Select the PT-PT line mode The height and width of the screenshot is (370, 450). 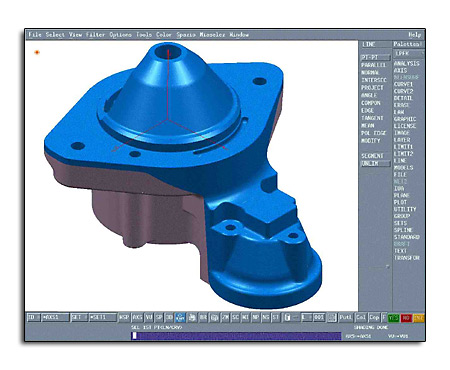[x=375, y=57]
